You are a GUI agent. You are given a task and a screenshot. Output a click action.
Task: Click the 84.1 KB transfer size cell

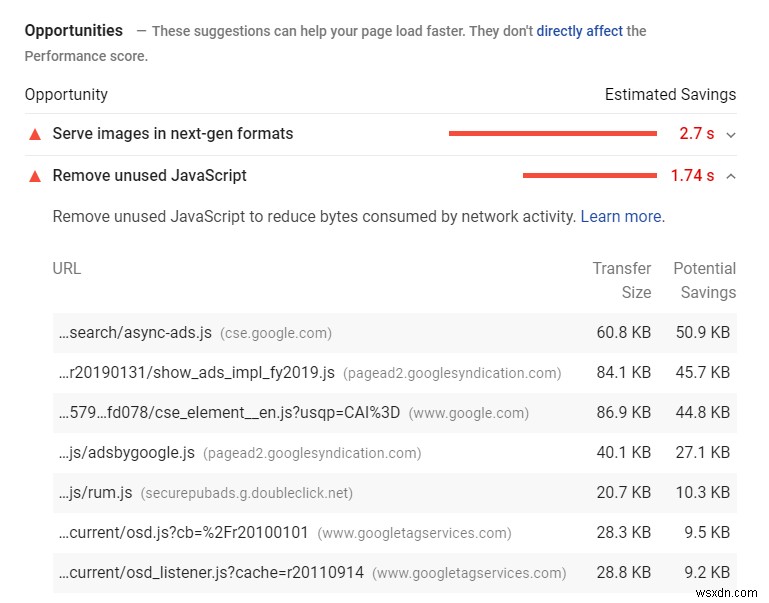[623, 373]
